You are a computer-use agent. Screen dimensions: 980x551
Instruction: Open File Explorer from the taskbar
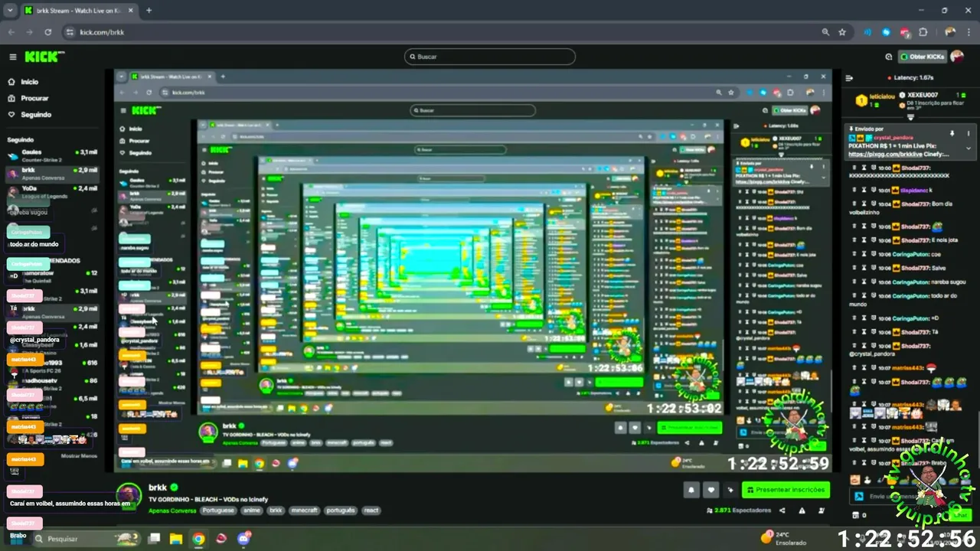pos(175,539)
